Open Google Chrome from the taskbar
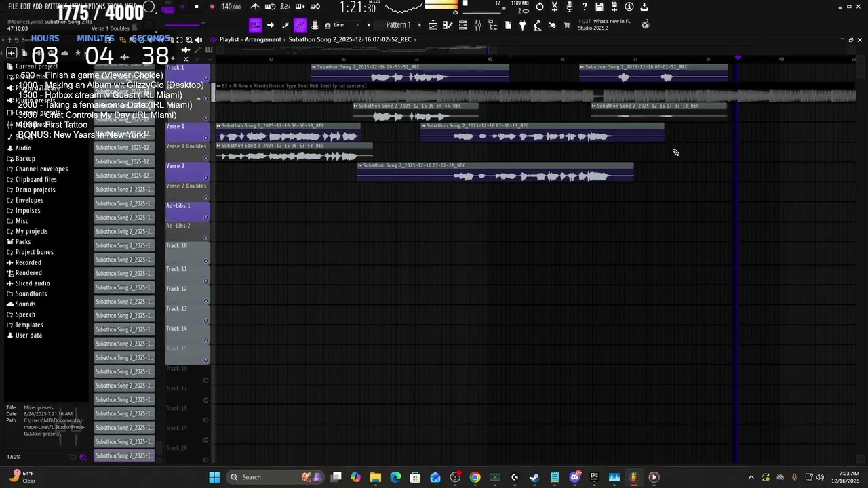This screenshot has height=488, width=868. pyautogui.click(x=475, y=477)
